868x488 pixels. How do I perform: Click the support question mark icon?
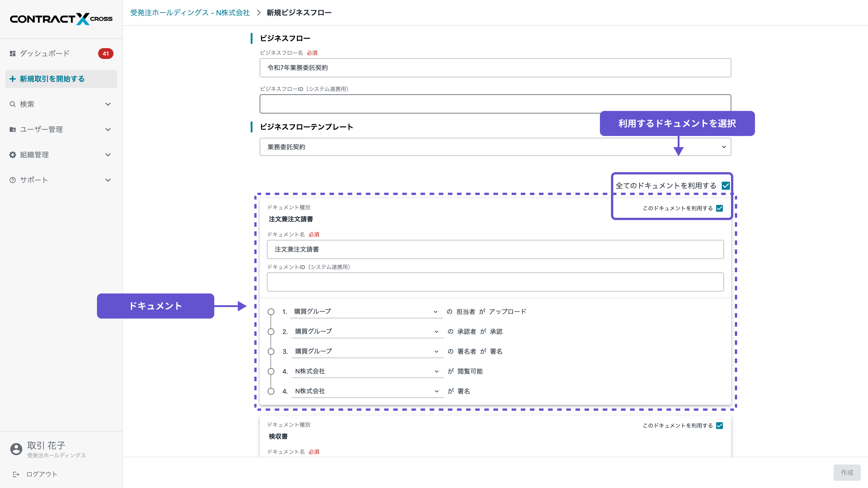pyautogui.click(x=12, y=180)
